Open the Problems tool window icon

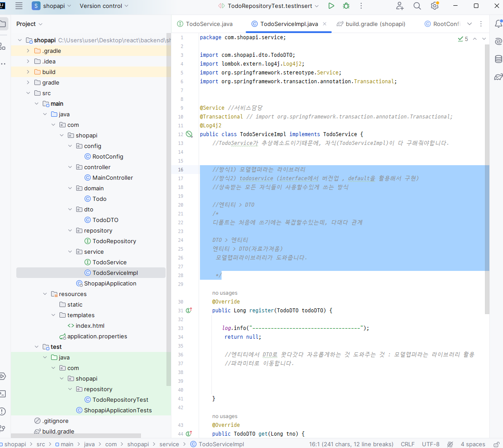pos(3,411)
